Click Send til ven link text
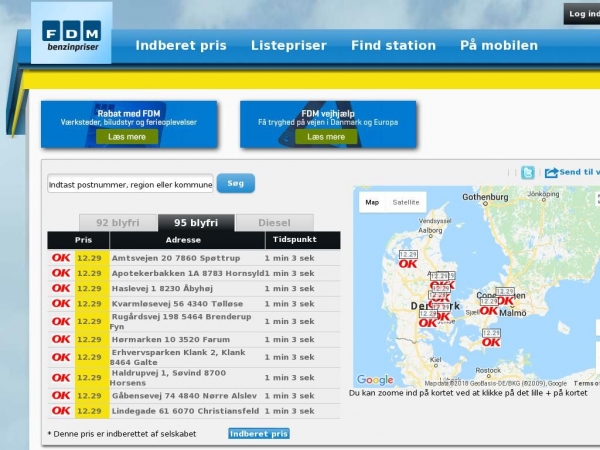This screenshot has width=600, height=450. 579,172
